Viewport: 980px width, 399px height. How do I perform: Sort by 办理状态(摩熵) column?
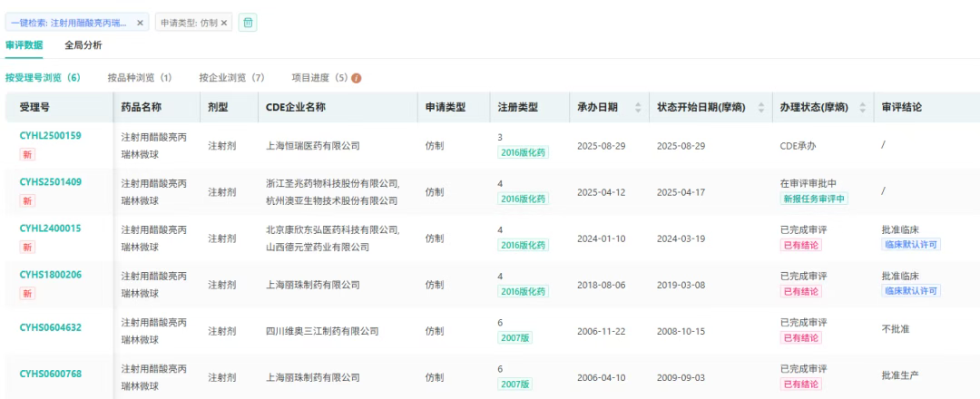point(863,107)
